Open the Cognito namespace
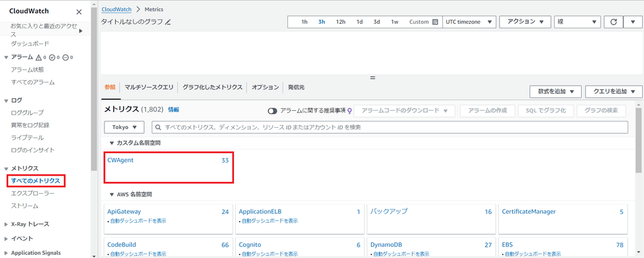The image size is (644, 258). click(x=250, y=245)
